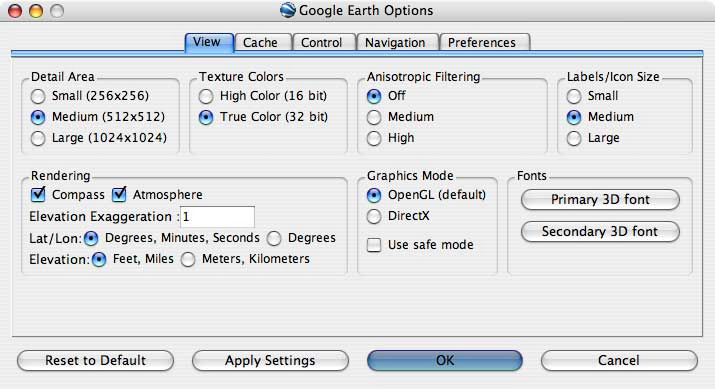This screenshot has width=715, height=389.
Task: Open Secondary 3D font chooser
Action: 600,232
